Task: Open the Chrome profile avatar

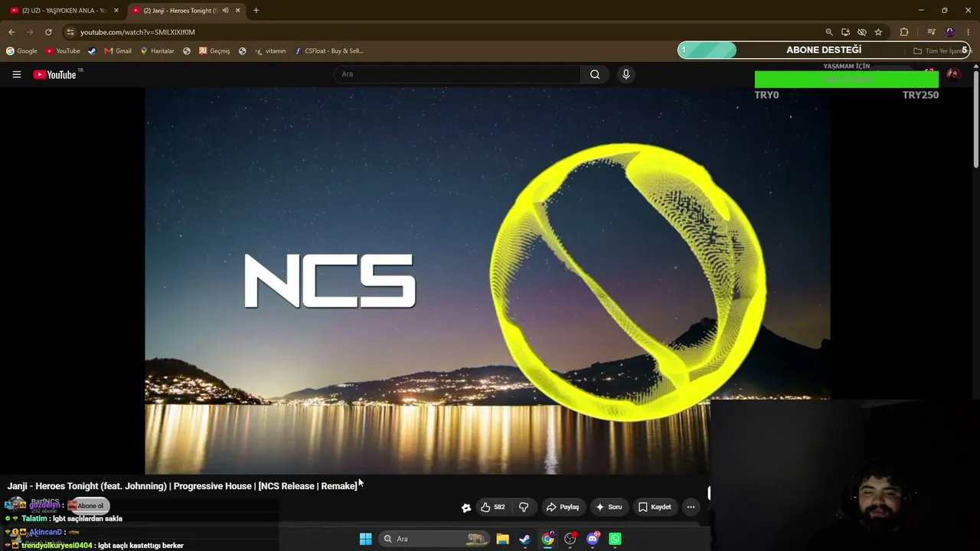Action: 950,32
